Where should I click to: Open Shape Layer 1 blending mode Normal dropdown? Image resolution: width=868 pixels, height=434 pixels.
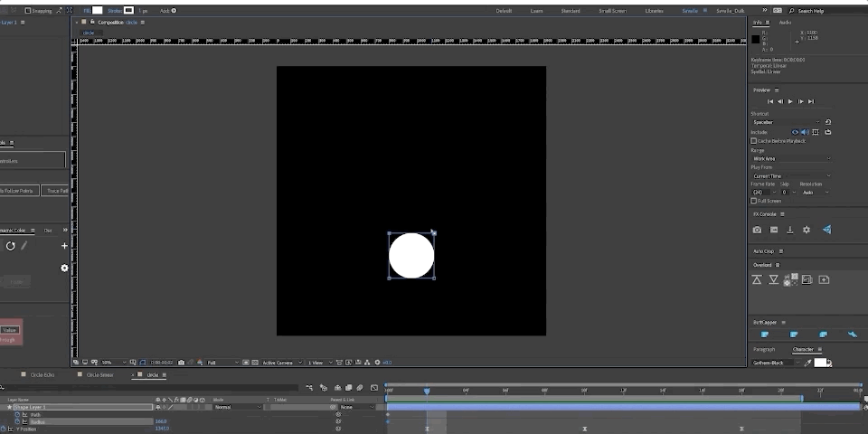[238, 407]
